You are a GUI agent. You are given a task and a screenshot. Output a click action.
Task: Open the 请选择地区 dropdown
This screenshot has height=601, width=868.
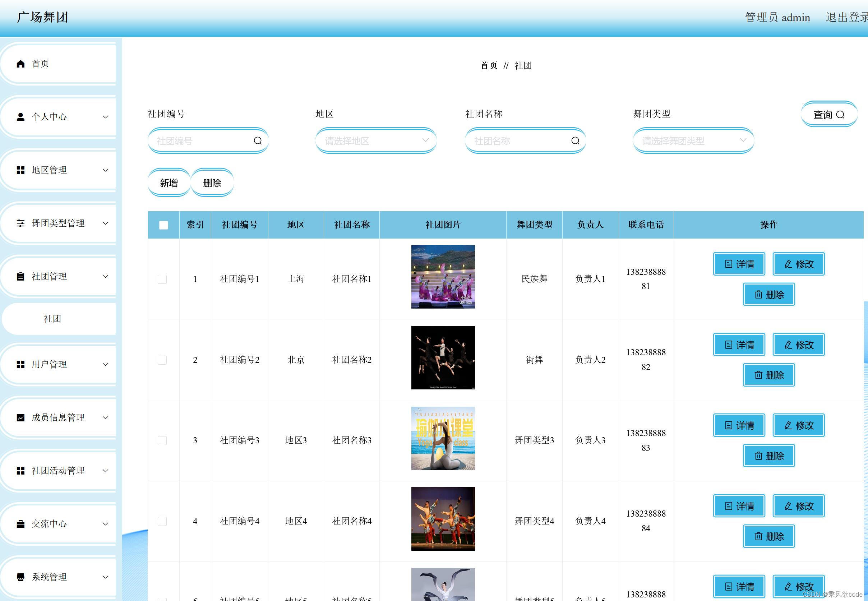click(375, 141)
